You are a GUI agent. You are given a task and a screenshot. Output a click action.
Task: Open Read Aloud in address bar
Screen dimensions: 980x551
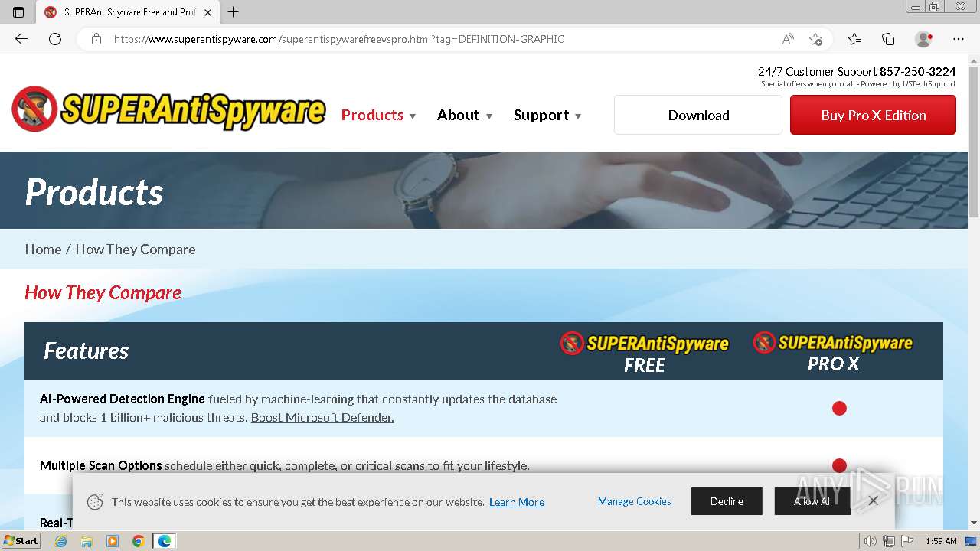point(788,39)
